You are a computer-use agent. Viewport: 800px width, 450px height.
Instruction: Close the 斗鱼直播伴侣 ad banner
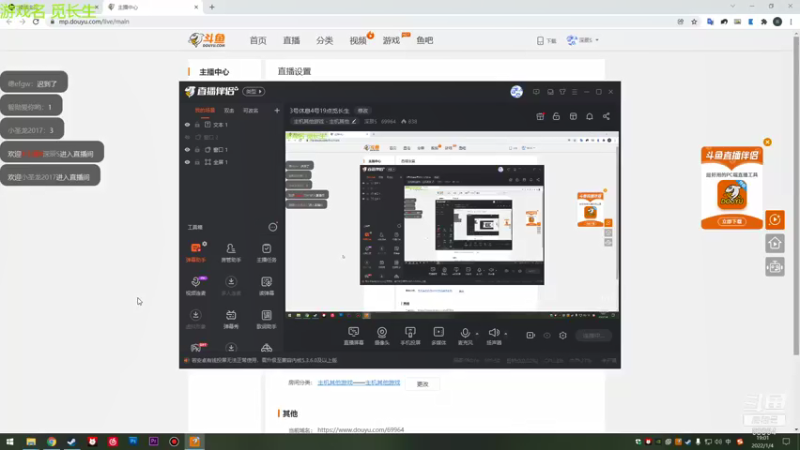click(x=767, y=142)
